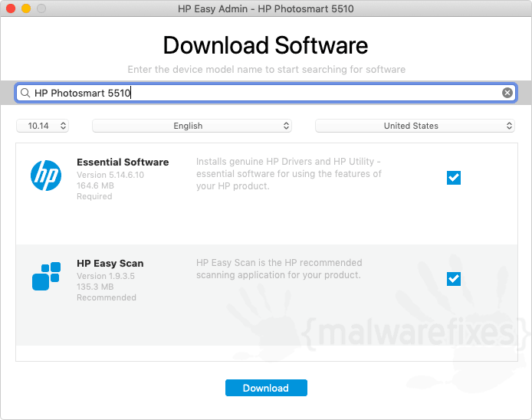Click the HP Easy Scan app icon
532x420 pixels.
[46, 276]
